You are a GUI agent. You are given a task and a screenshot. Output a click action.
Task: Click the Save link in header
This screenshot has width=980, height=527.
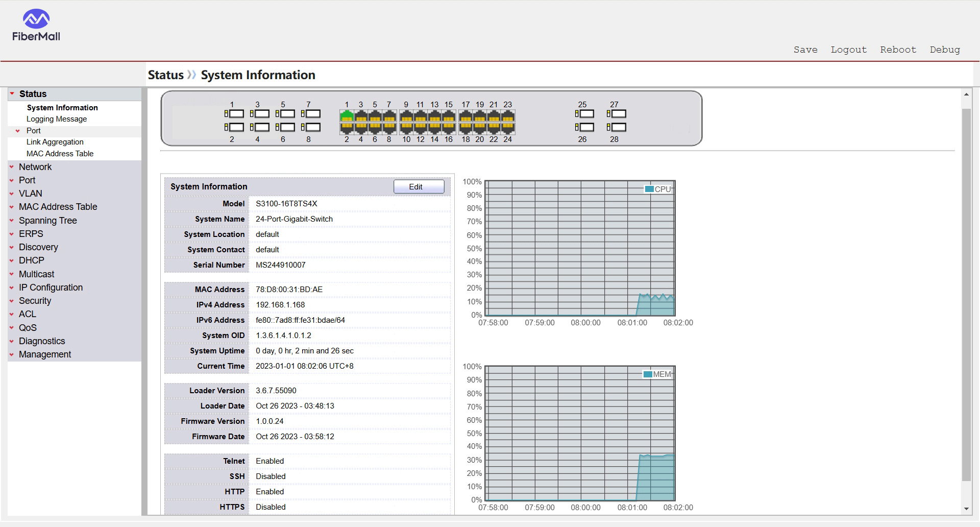click(x=805, y=50)
